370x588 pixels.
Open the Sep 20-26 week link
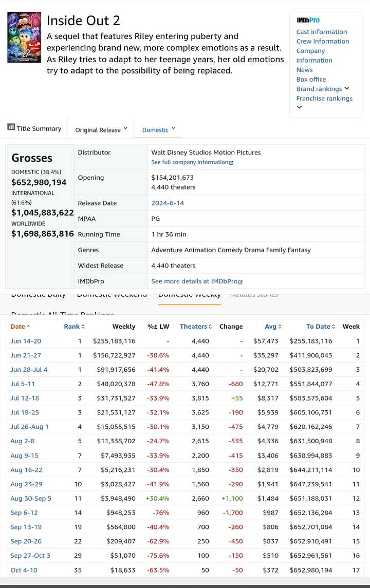(x=26, y=541)
